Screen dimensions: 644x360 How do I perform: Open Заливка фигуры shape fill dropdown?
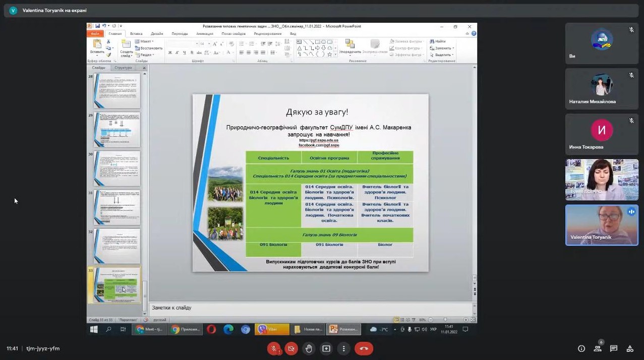tap(406, 41)
